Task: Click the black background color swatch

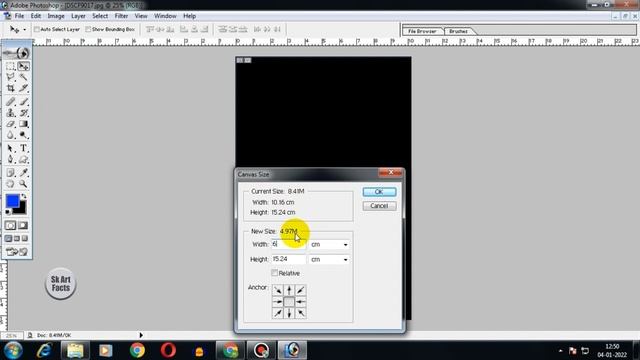Action: click(22, 209)
